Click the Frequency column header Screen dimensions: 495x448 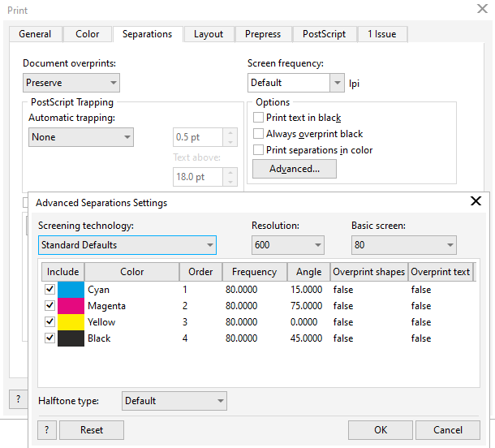[254, 272]
